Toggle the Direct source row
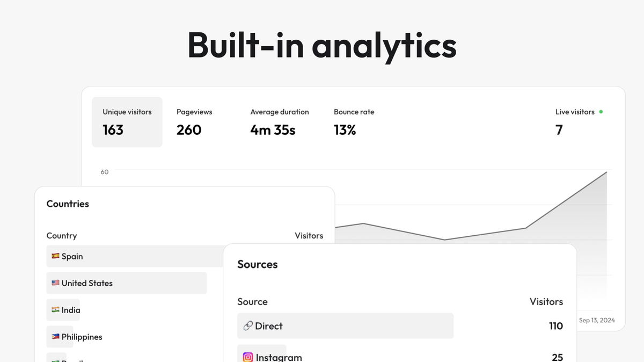Screen dimensions: 644x362 tap(345, 326)
